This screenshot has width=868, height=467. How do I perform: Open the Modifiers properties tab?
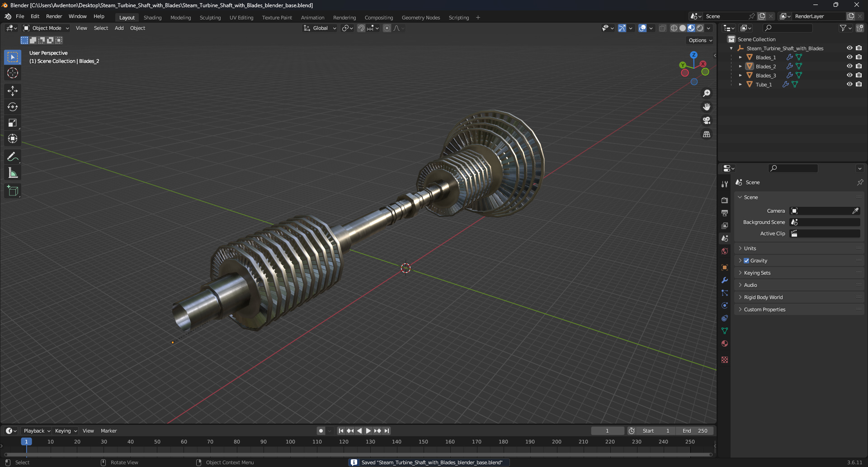pos(725,280)
